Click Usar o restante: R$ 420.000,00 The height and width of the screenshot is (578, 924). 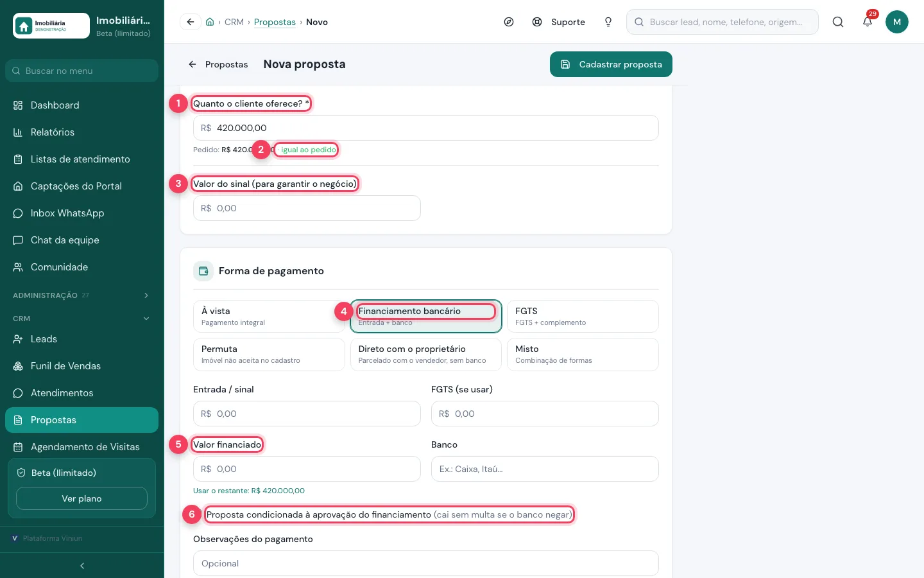click(x=249, y=491)
